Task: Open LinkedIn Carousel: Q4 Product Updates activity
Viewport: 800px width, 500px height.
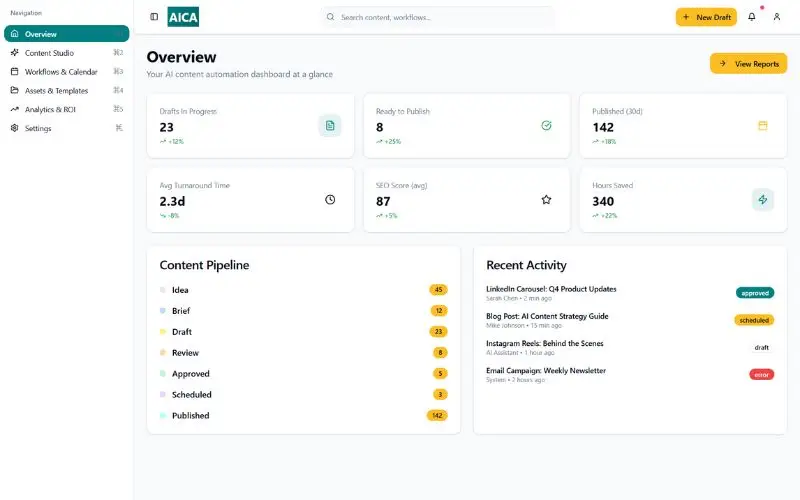Action: pos(551,289)
